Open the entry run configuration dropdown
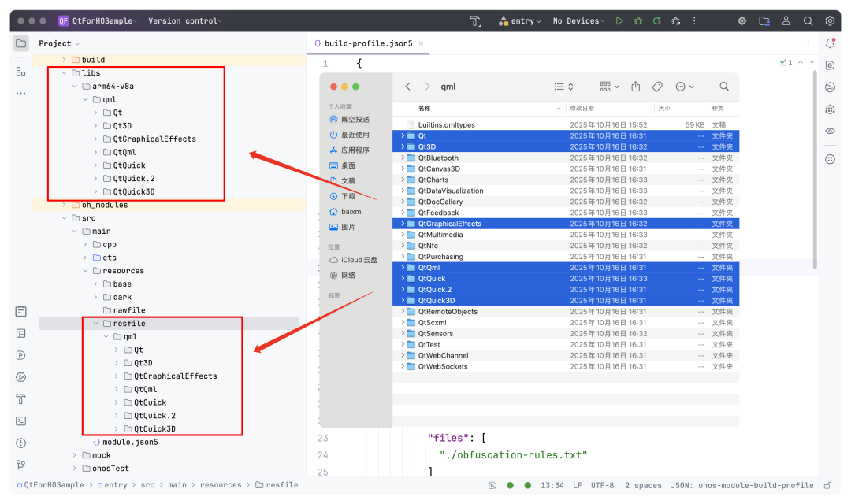Screen dimensions: 851x504 [x=520, y=21]
